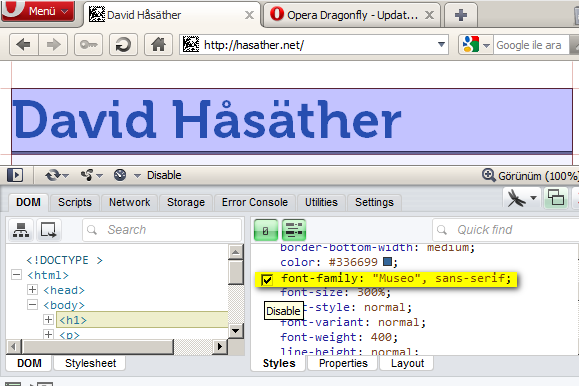This screenshot has width=579, height=386.
Task: Select the <h1> element in DOM tree
Action: 73,320
